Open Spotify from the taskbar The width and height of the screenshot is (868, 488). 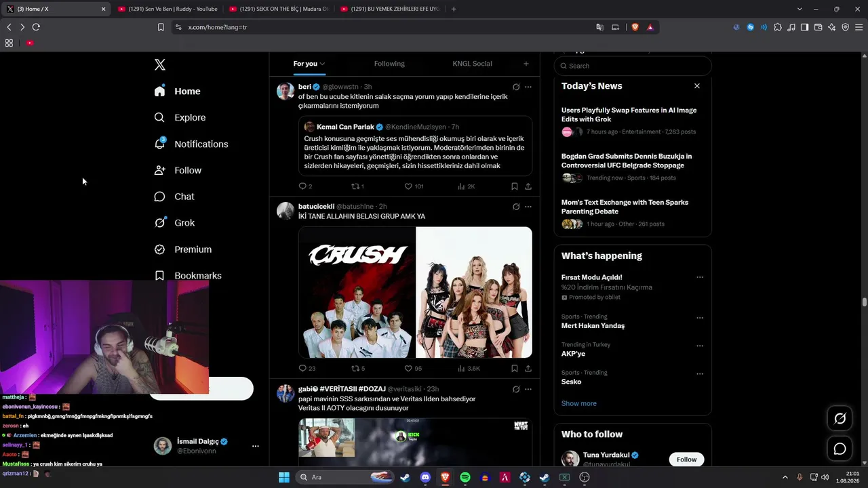(x=465, y=477)
